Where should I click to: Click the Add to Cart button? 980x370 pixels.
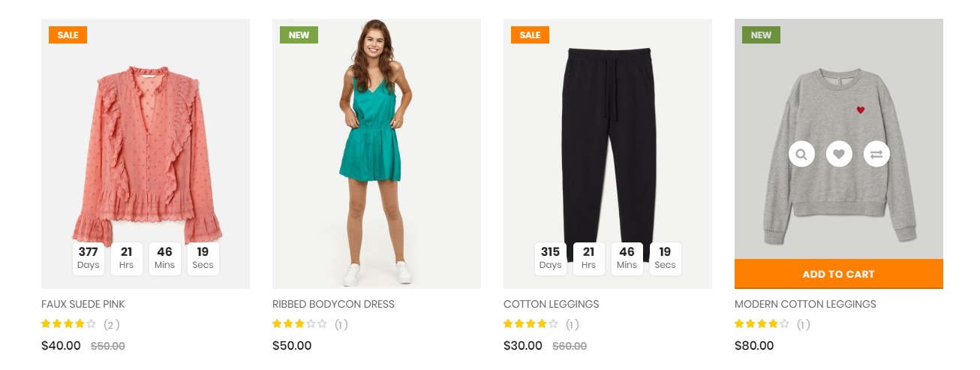[x=838, y=274]
